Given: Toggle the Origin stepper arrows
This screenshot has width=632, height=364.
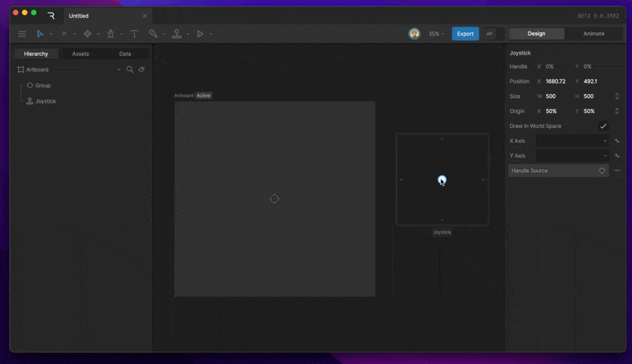Looking at the screenshot, I should (617, 111).
